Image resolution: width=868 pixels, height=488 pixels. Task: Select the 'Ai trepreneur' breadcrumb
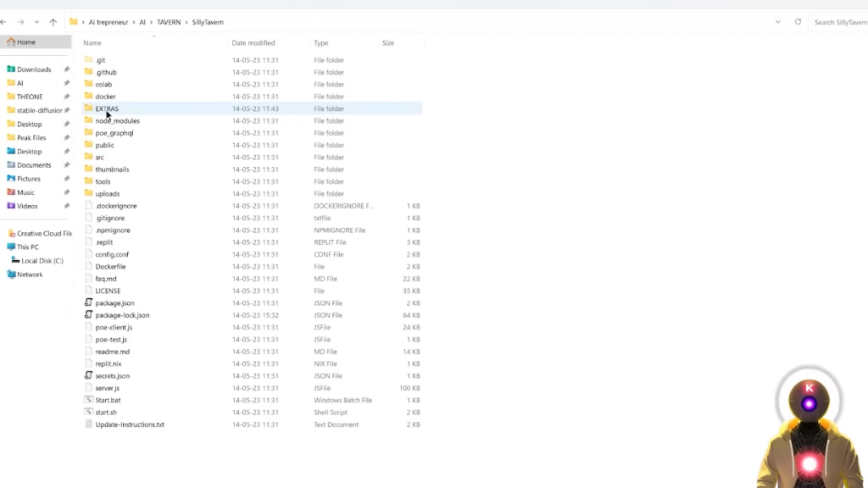point(108,22)
